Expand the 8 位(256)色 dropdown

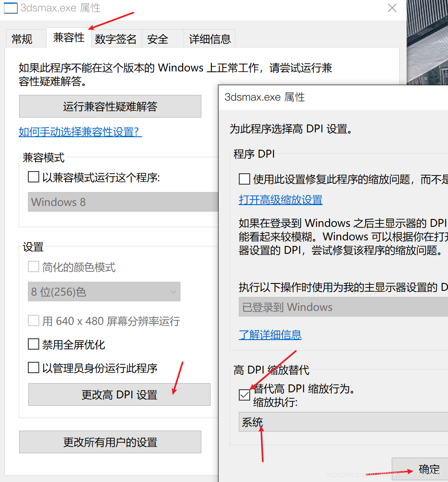tap(104, 291)
